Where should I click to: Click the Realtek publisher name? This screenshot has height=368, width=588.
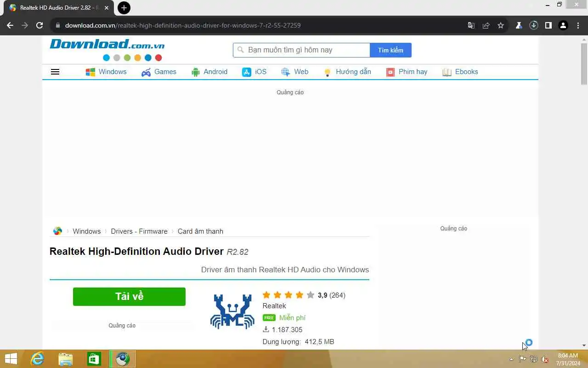click(274, 306)
